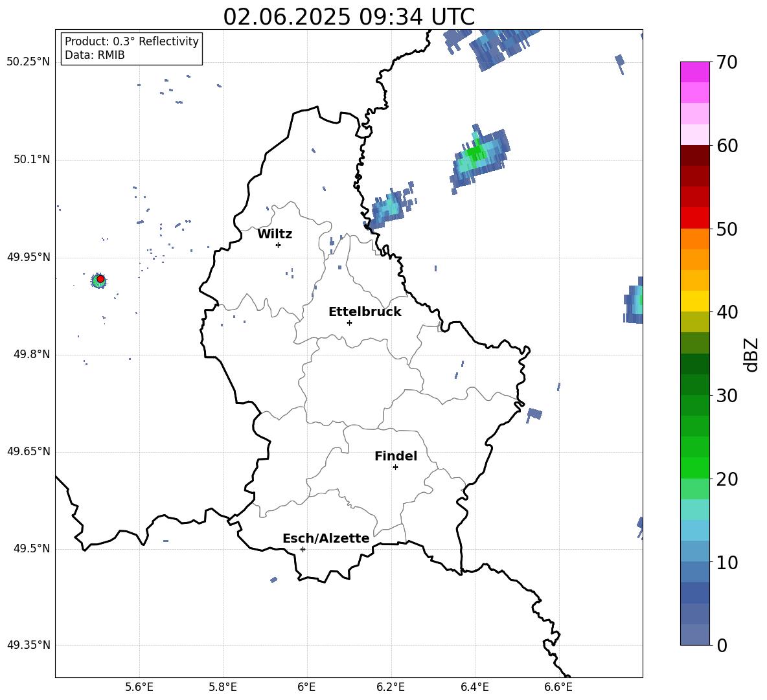Click the green radar echo cell near 6.4°E
Image resolution: width=767 pixels, height=700 pixels.
(479, 158)
